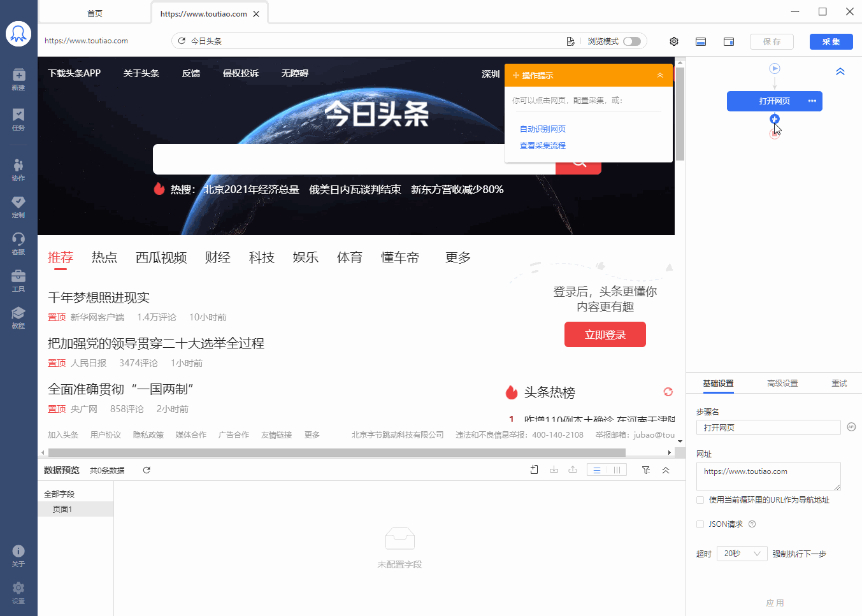Click the Toutiao search box
This screenshot has width=862, height=616.
coord(354,159)
